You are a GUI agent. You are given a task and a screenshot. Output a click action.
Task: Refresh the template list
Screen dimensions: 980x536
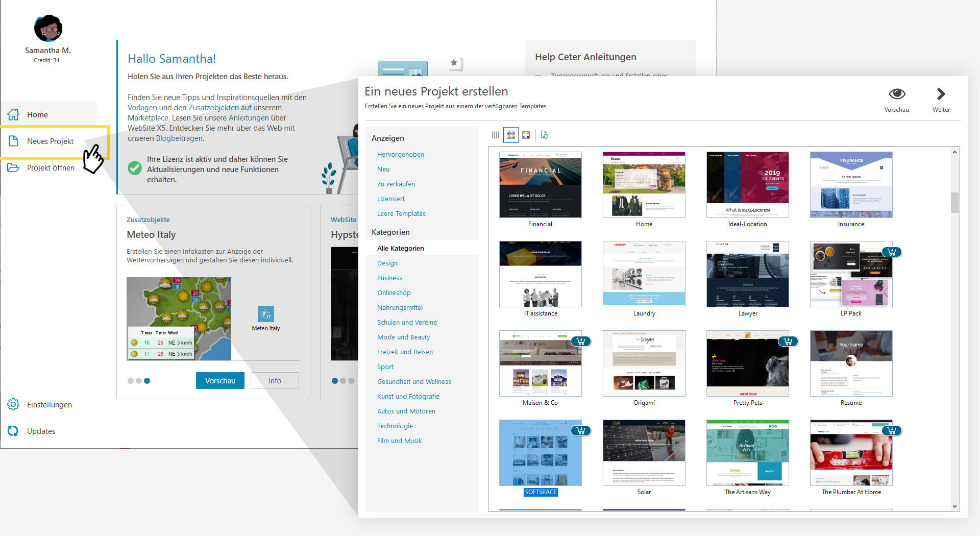point(545,135)
